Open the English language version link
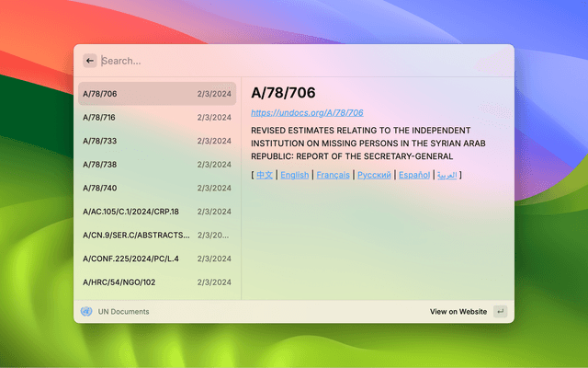The width and height of the screenshot is (588, 368). [295, 175]
